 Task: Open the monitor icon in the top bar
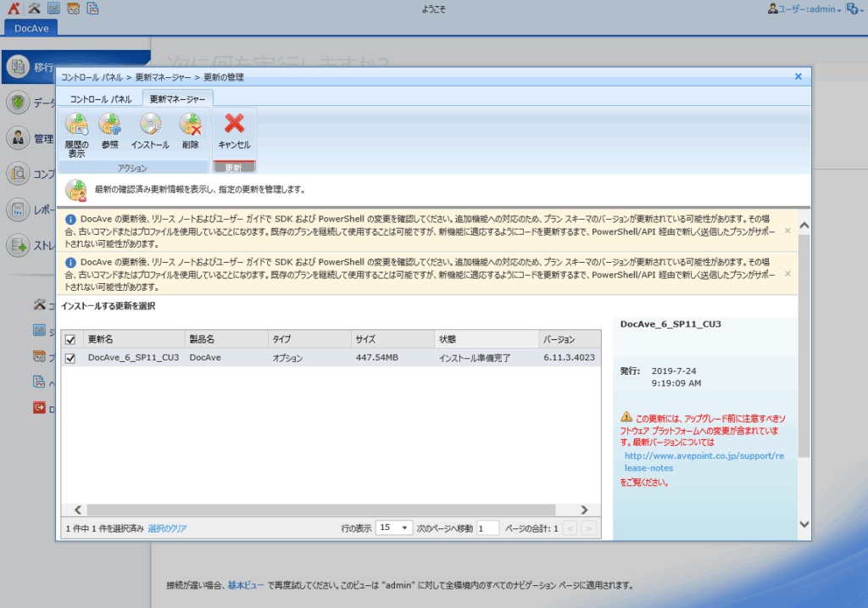click(53, 8)
